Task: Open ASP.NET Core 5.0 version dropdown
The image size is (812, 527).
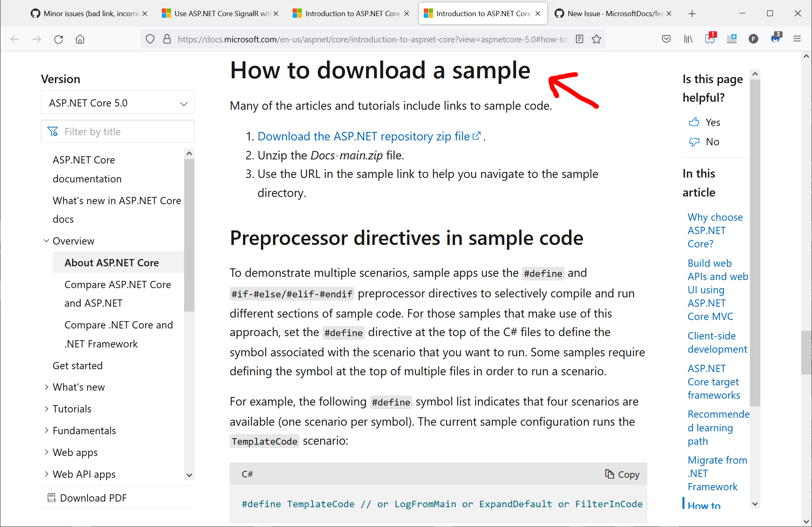Action: 117,103
